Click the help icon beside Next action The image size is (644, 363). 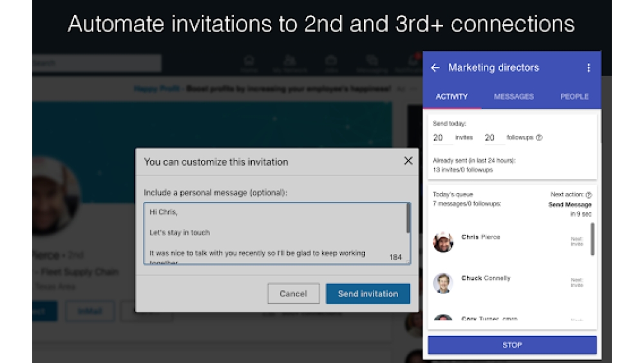tap(589, 195)
